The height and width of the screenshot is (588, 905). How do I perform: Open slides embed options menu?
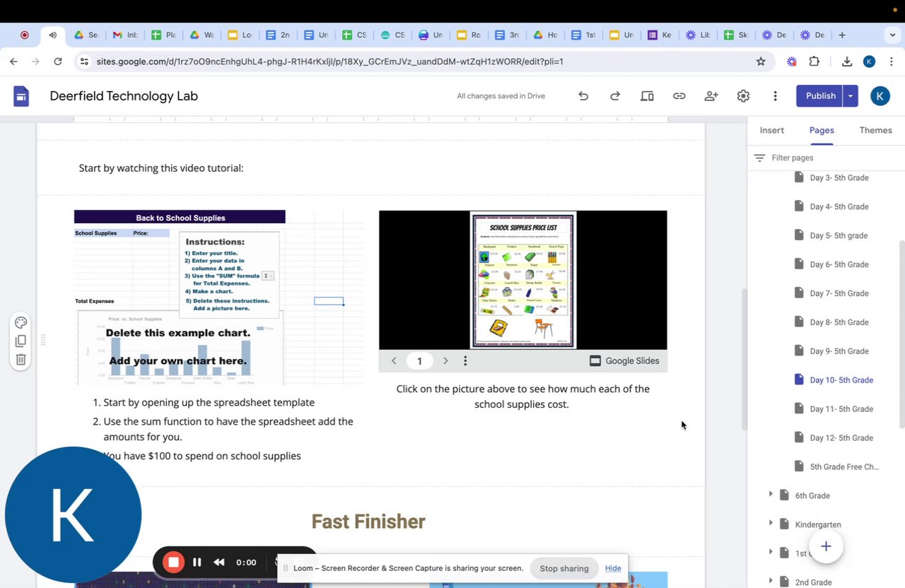click(x=465, y=360)
